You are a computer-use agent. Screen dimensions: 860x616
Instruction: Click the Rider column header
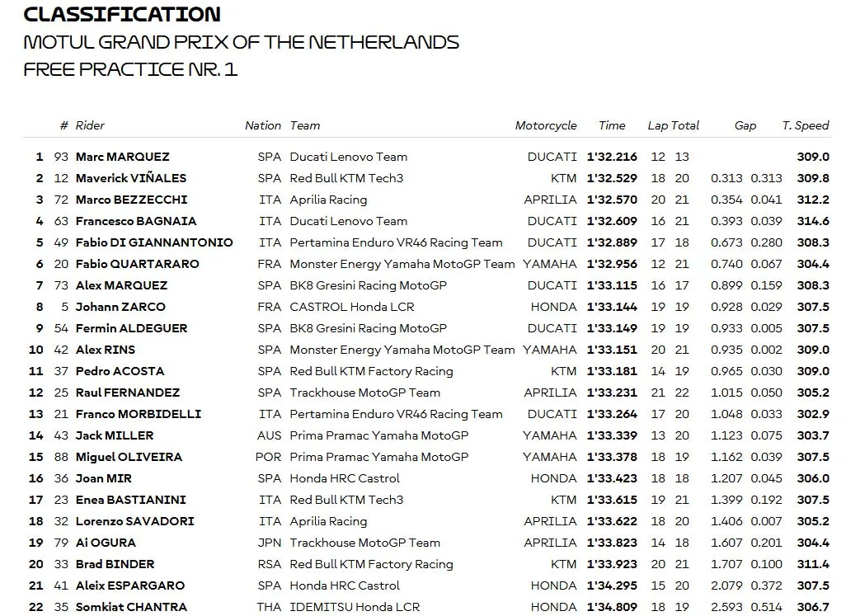coord(90,125)
